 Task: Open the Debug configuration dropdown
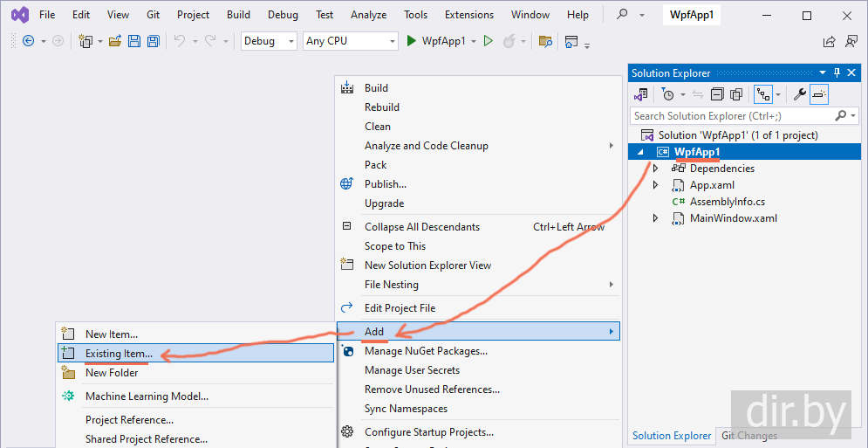coord(269,41)
